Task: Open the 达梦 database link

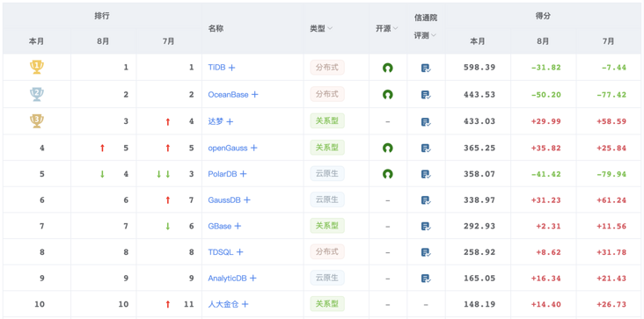Action: click(x=216, y=121)
